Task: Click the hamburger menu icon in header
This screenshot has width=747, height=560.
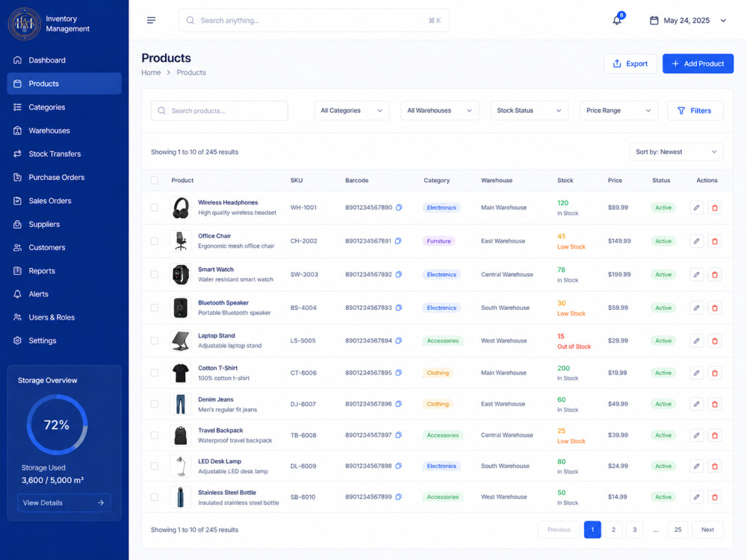Action: point(151,20)
